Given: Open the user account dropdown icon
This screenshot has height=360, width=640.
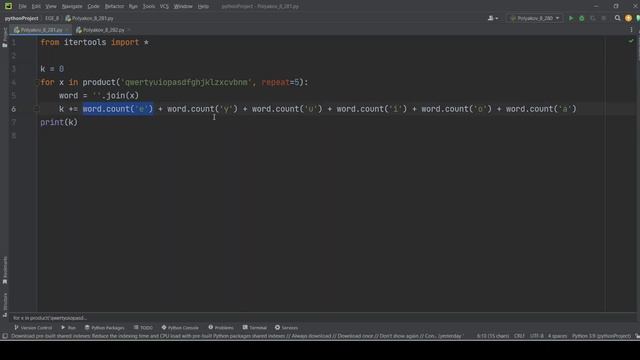Looking at the screenshot, I should [x=493, y=18].
